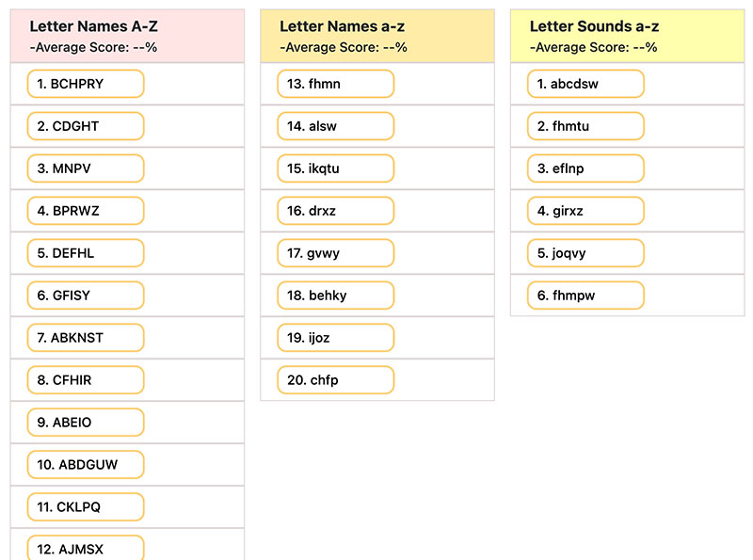Select the "11. CKLPQ" button
The image size is (753, 560).
tap(84, 506)
